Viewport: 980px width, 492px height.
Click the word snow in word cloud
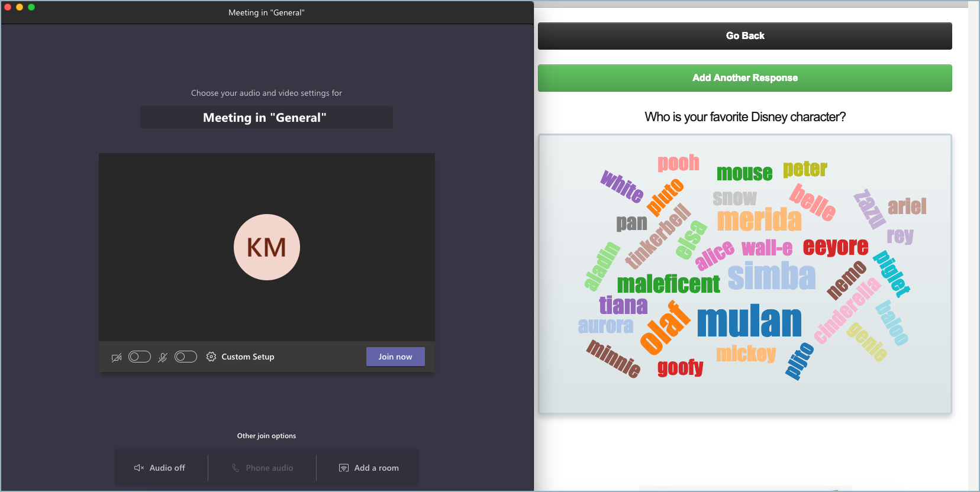[x=734, y=198]
